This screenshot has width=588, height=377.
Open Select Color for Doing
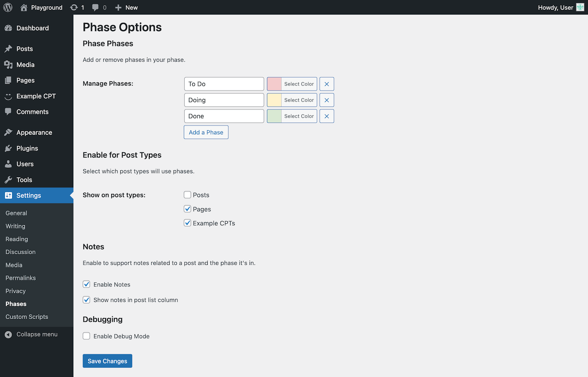coord(299,100)
